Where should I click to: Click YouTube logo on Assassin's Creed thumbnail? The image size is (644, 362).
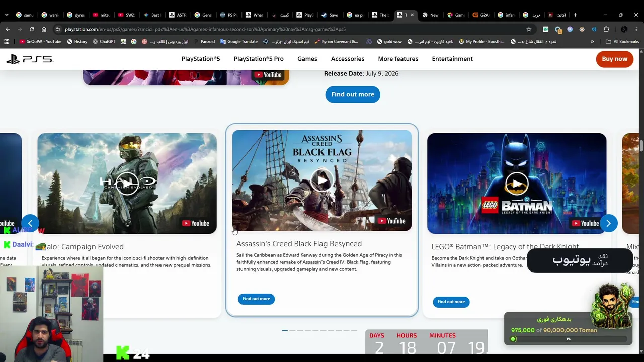tap(391, 220)
